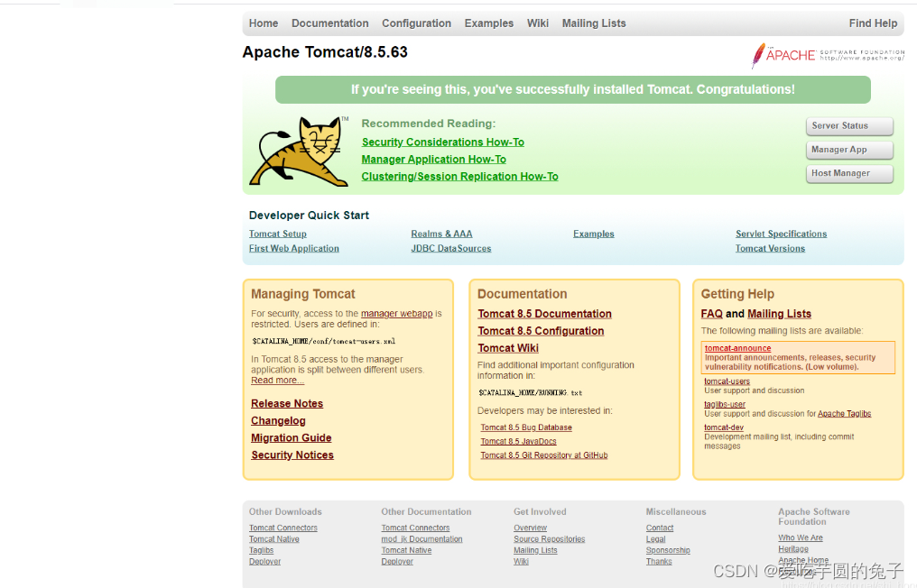Open the Manager App
Viewport: 917px width, 588px height.
point(848,150)
